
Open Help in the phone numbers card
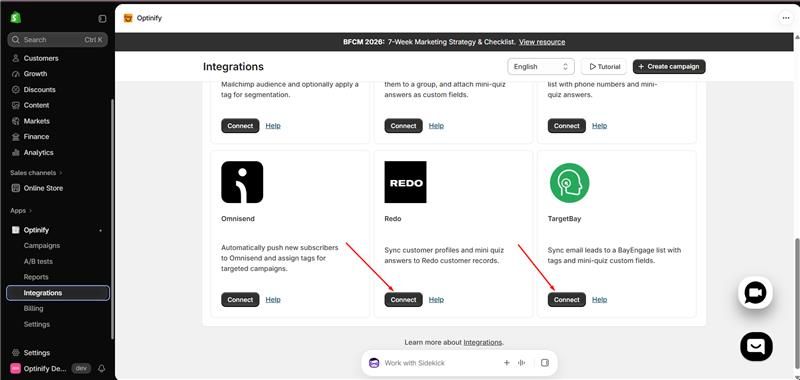coord(599,126)
